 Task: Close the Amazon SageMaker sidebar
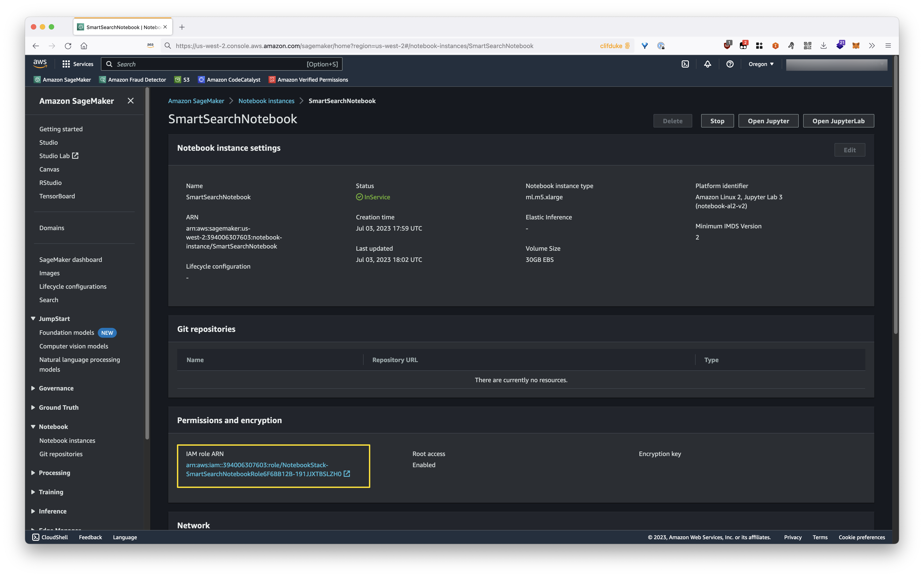click(130, 101)
